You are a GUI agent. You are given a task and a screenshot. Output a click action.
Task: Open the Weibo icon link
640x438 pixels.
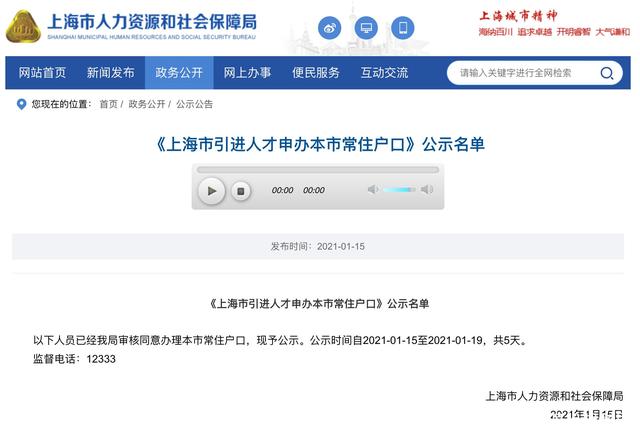point(329,28)
